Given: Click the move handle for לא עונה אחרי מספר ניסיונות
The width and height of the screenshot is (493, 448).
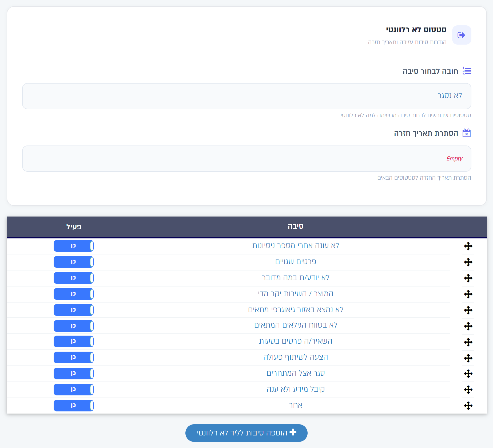Looking at the screenshot, I should pyautogui.click(x=468, y=246).
